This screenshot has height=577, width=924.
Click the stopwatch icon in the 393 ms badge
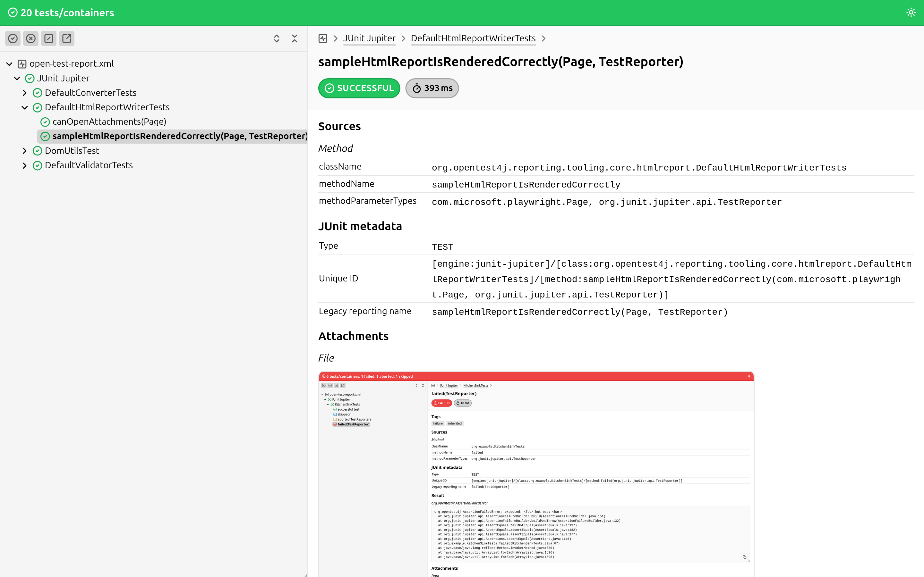point(416,88)
